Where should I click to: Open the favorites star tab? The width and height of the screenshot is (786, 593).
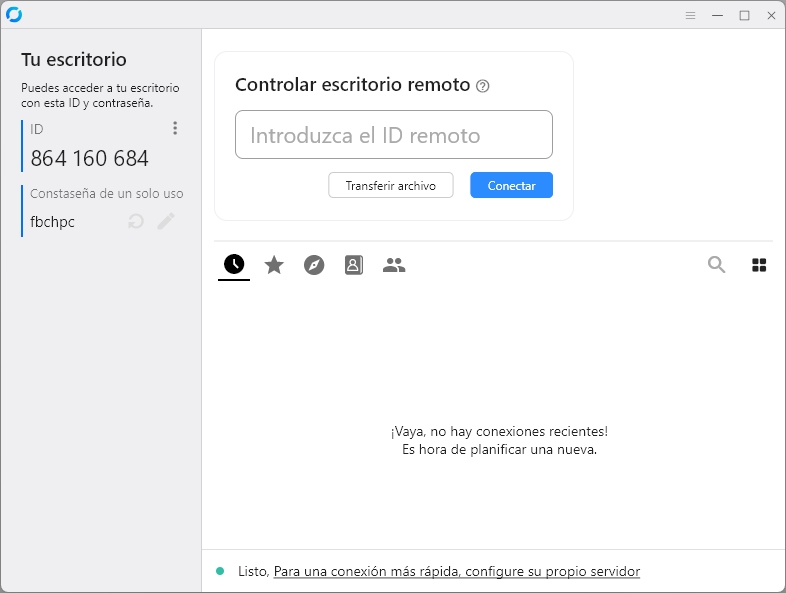click(x=274, y=265)
